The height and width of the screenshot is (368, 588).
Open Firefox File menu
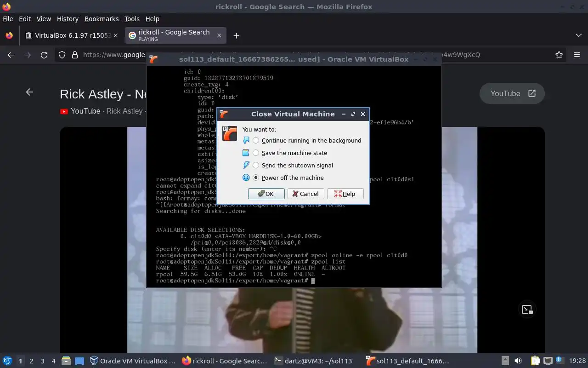[8, 19]
